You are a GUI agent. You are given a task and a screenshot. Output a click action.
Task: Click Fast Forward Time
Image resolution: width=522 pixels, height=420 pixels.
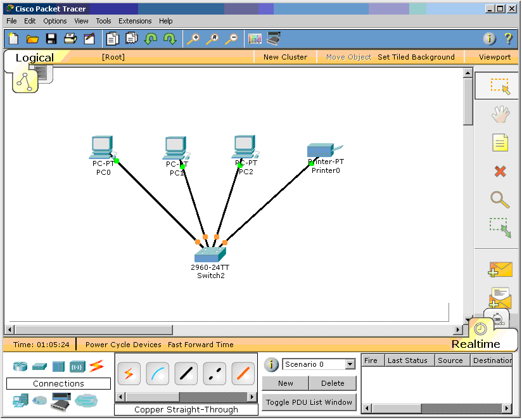[x=200, y=345]
